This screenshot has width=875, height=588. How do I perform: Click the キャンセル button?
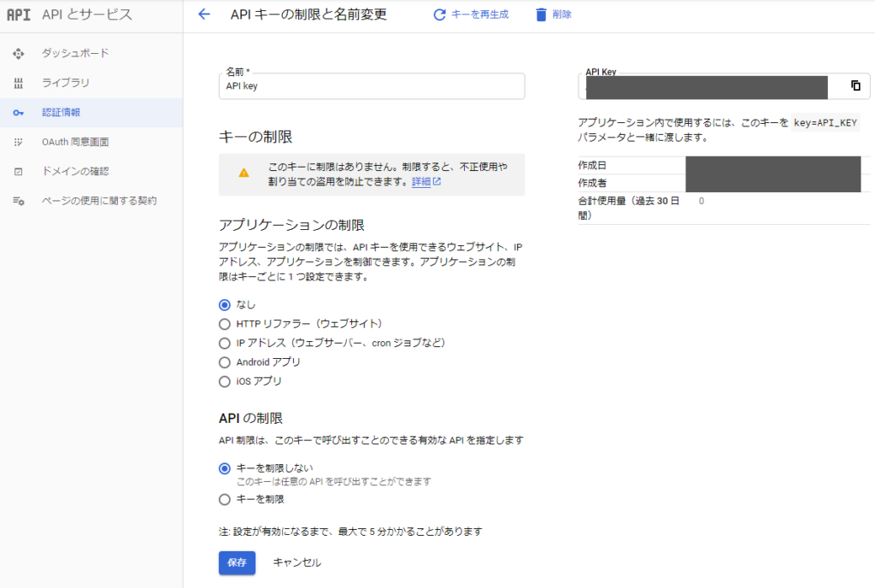click(x=297, y=563)
